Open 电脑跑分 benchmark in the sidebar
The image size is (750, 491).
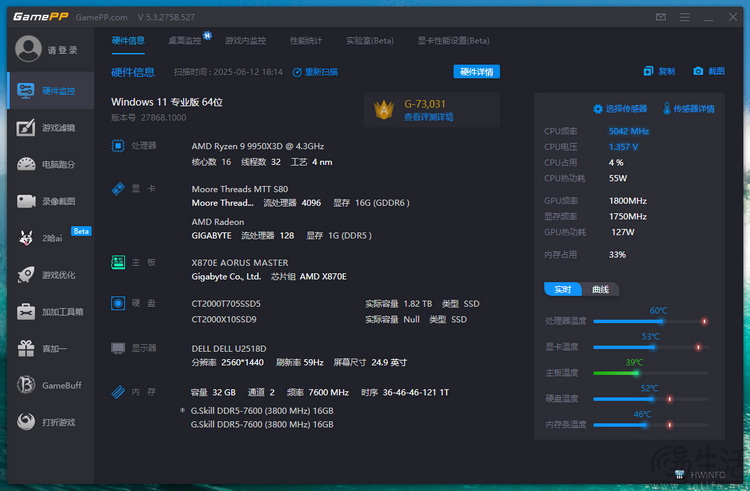[51, 164]
